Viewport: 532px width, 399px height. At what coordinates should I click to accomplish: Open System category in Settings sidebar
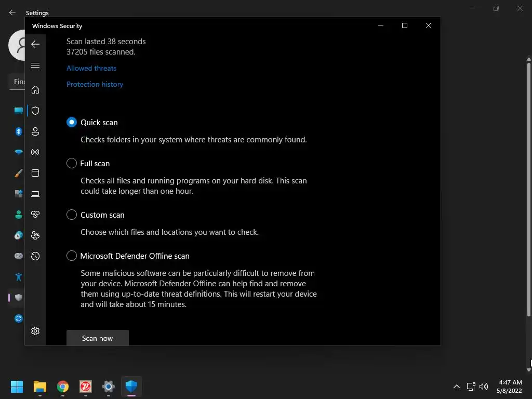coord(18,111)
